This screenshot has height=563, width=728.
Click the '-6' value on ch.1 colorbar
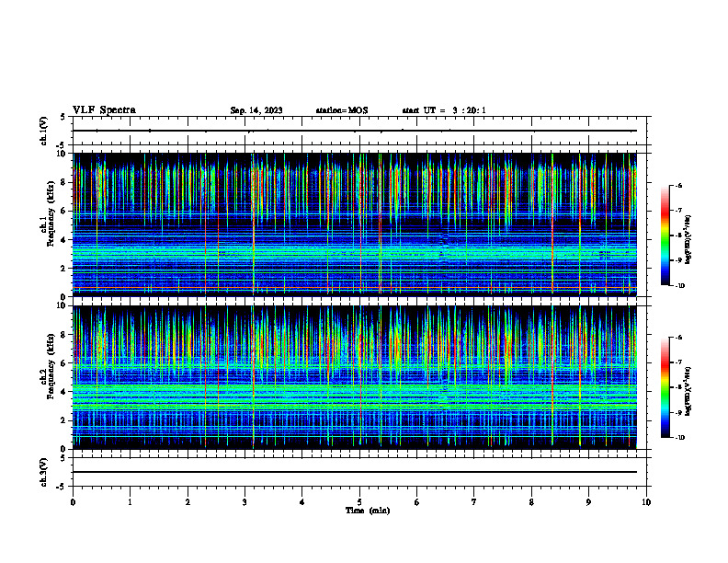point(678,186)
